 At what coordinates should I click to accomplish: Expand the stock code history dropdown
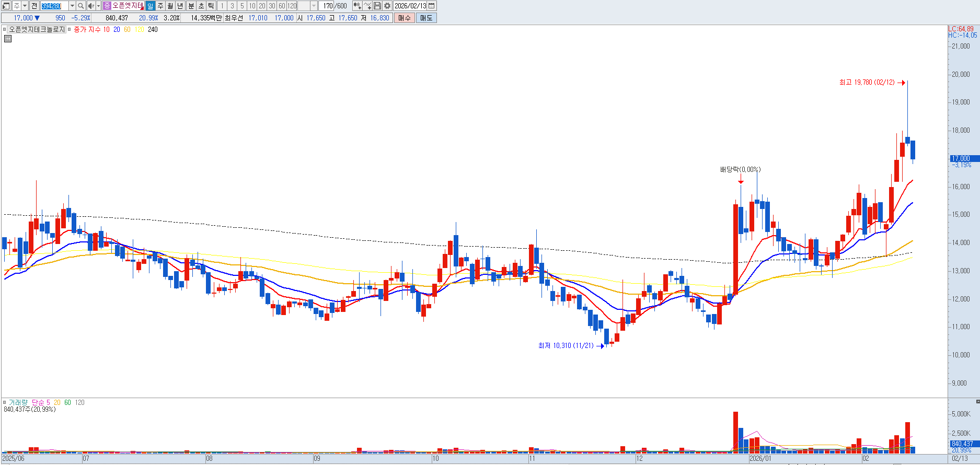coord(72,6)
